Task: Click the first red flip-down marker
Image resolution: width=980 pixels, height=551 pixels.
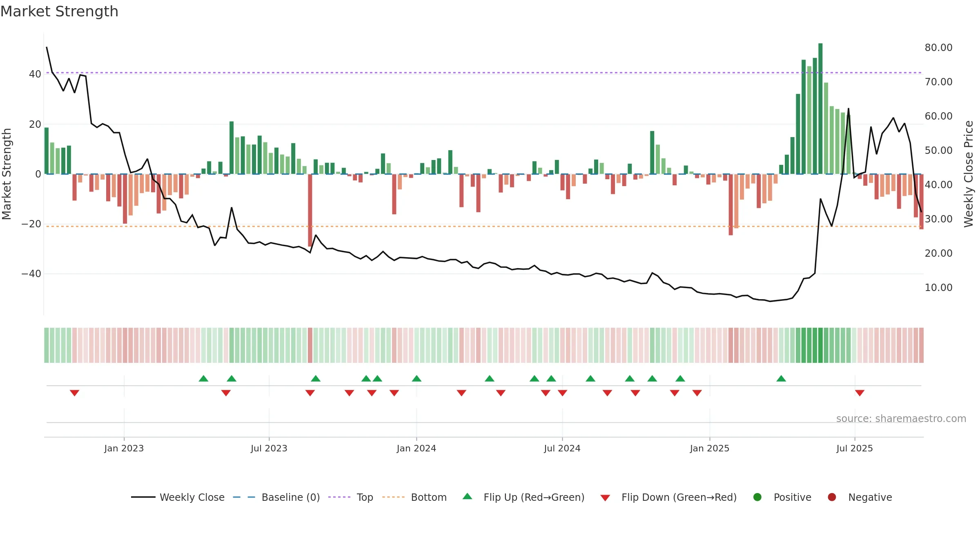Action: [x=74, y=393]
